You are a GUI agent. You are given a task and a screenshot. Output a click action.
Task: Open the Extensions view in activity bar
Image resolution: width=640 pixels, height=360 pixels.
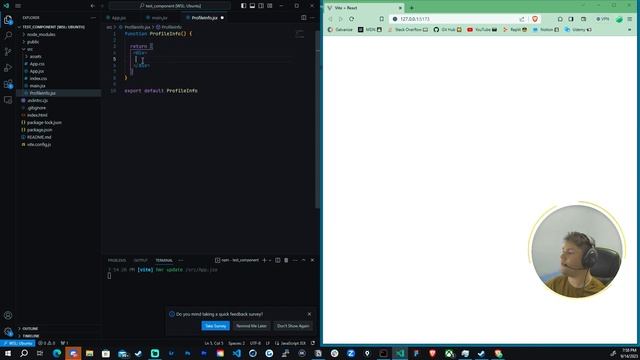(x=8, y=84)
